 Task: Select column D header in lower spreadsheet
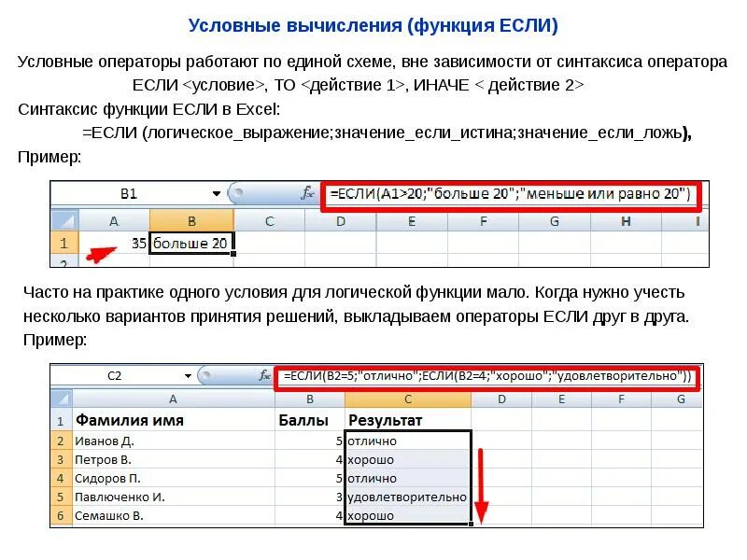click(501, 399)
